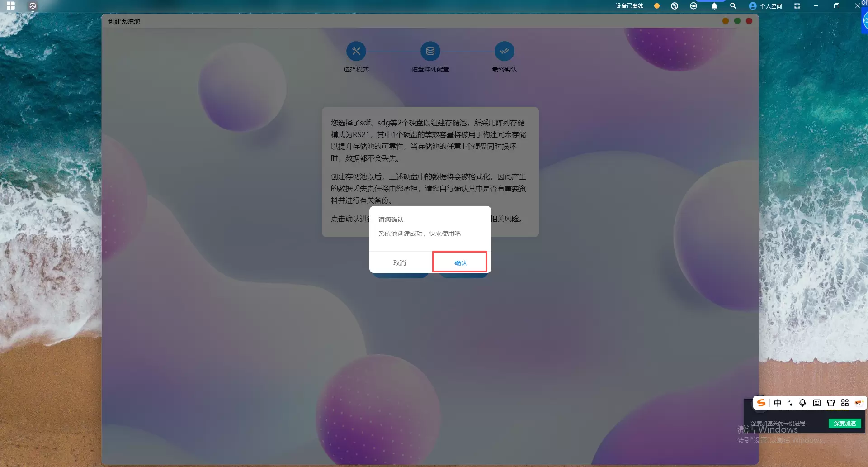
Task: Click the search magnifier icon
Action: click(x=733, y=6)
